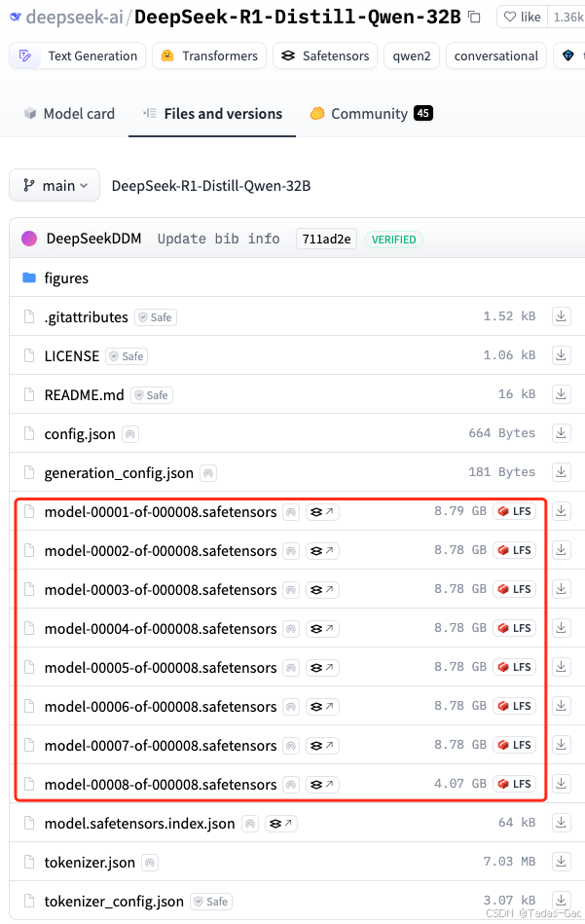Image resolution: width=585 pixels, height=924 pixels.
Task: Open model-00006-of-000008.safetensors file
Action: click(161, 707)
